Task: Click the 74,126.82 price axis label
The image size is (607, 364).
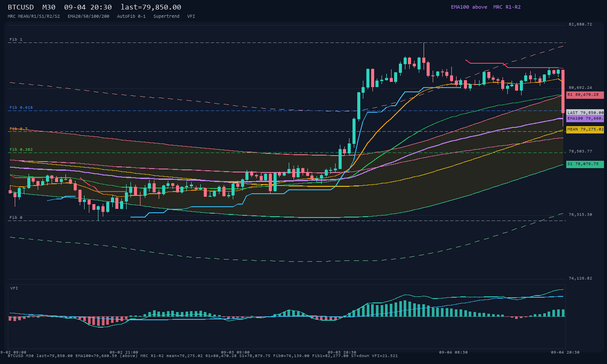Action: click(580, 278)
